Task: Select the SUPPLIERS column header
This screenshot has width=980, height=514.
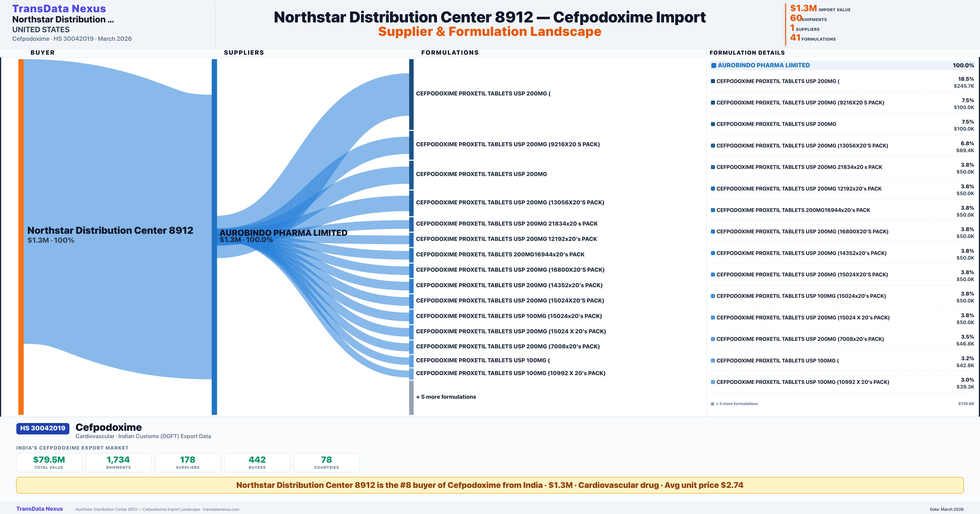Action: pos(244,52)
